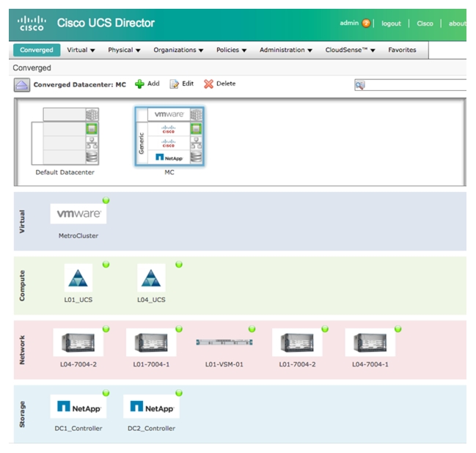The image size is (476, 453).
Task: Click the DC2_Controller green status dot
Action: (x=179, y=393)
